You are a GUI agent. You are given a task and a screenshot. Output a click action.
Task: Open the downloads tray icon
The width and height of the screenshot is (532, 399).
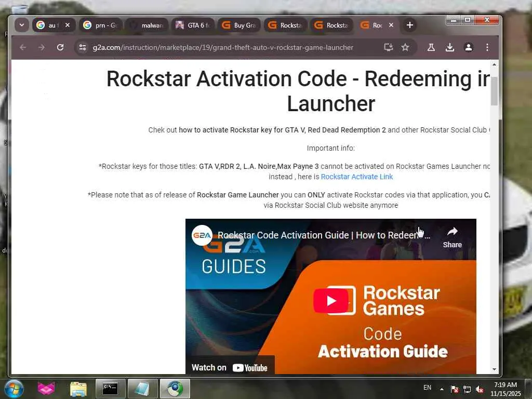tap(450, 47)
